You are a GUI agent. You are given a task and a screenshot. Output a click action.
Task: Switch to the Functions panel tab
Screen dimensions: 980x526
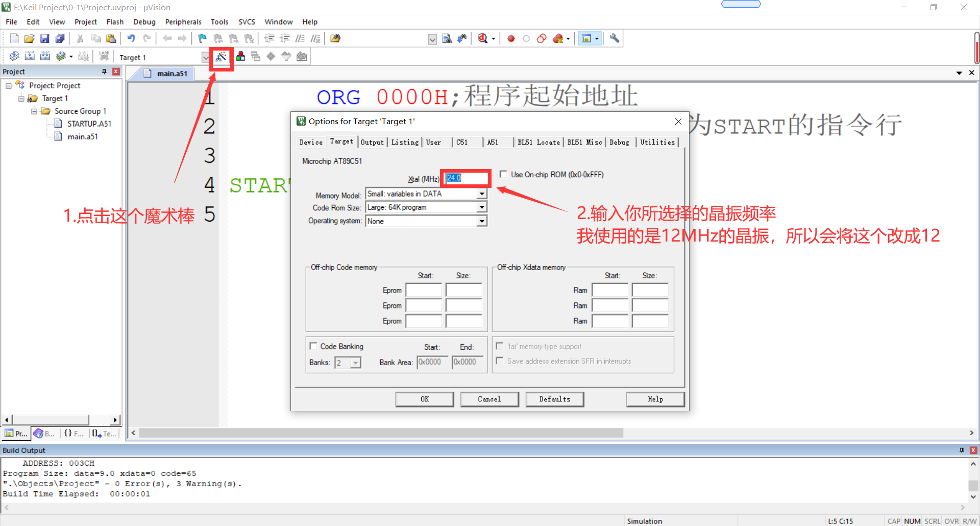pyautogui.click(x=74, y=434)
